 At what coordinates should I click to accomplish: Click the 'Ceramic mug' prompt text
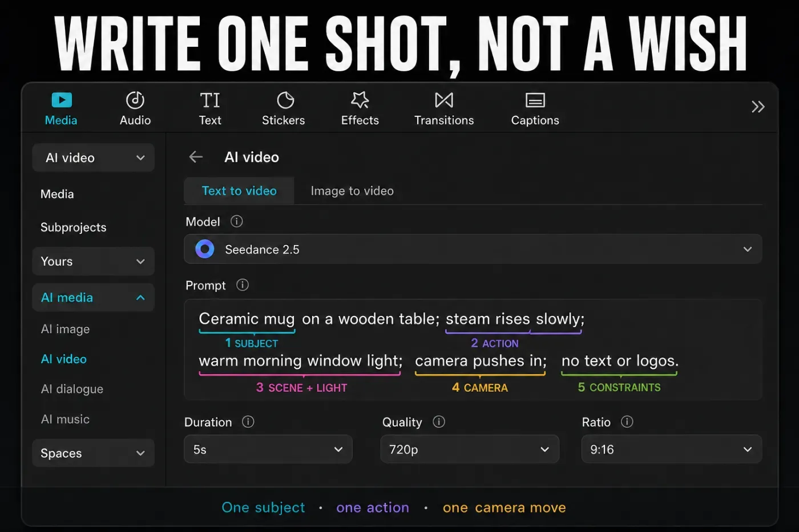coord(247,319)
